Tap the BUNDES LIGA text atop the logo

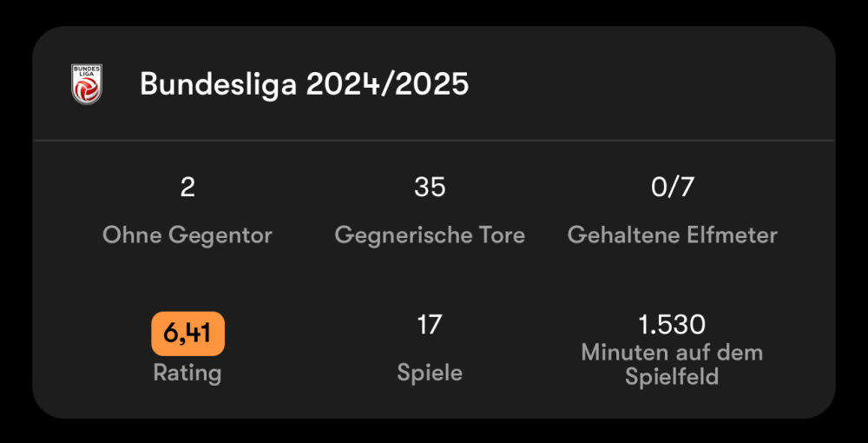point(87,71)
